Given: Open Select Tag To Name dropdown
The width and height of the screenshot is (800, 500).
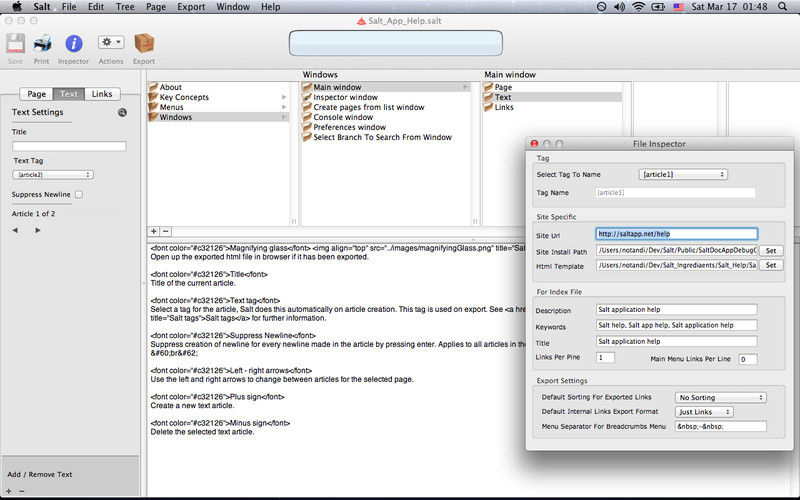Looking at the screenshot, I should (683, 174).
